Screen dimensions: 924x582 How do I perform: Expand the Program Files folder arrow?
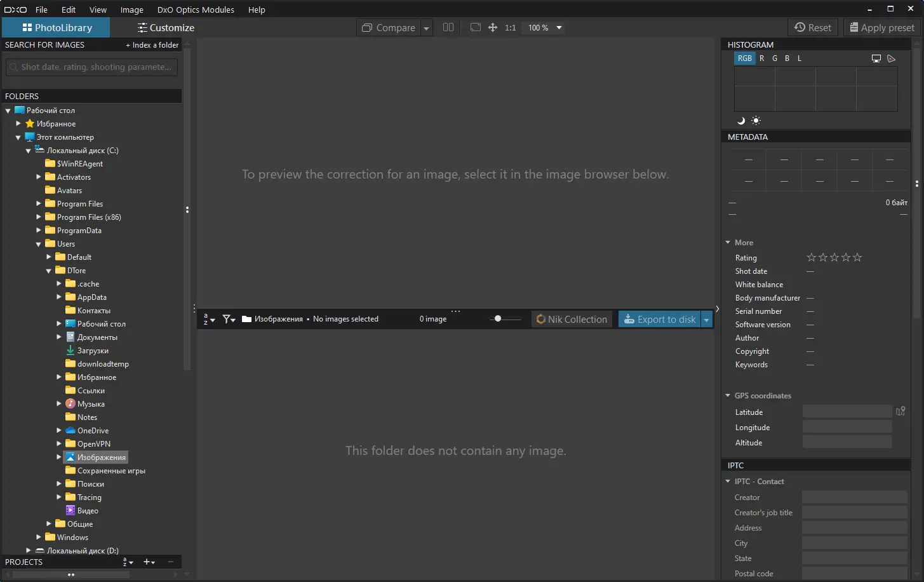39,203
